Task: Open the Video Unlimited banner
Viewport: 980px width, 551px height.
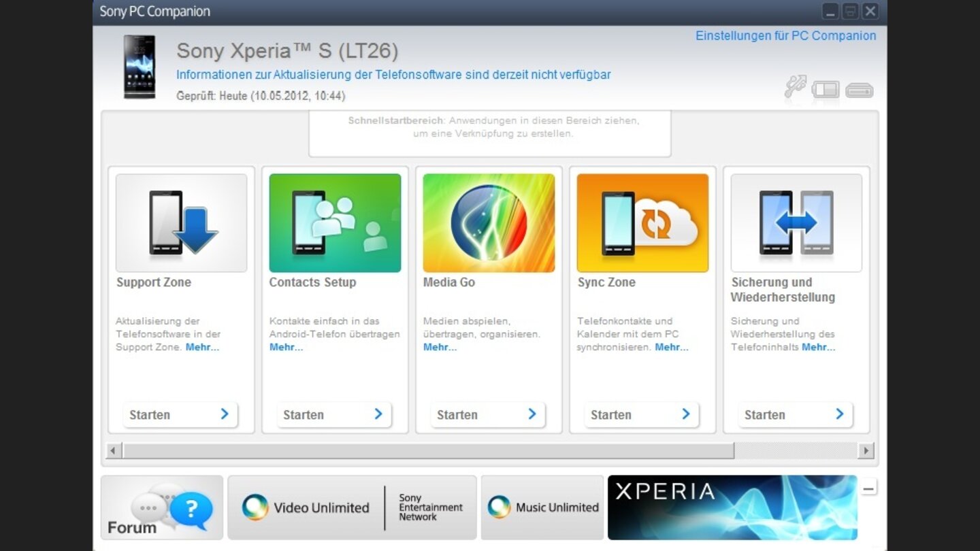Action: (x=352, y=507)
